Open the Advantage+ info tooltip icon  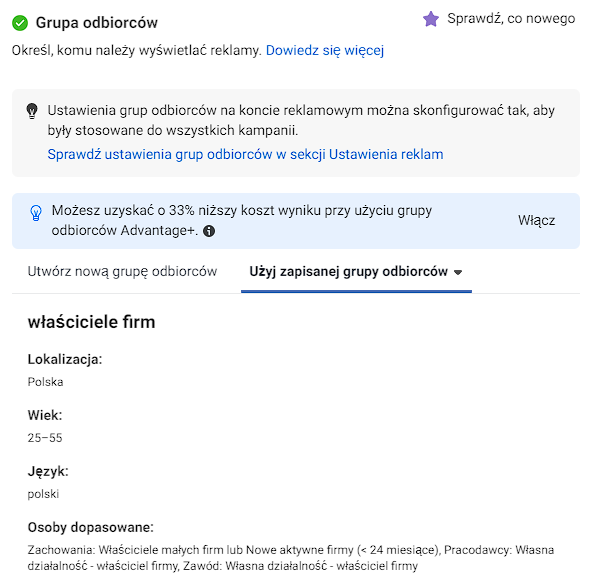pyautogui.click(x=209, y=231)
